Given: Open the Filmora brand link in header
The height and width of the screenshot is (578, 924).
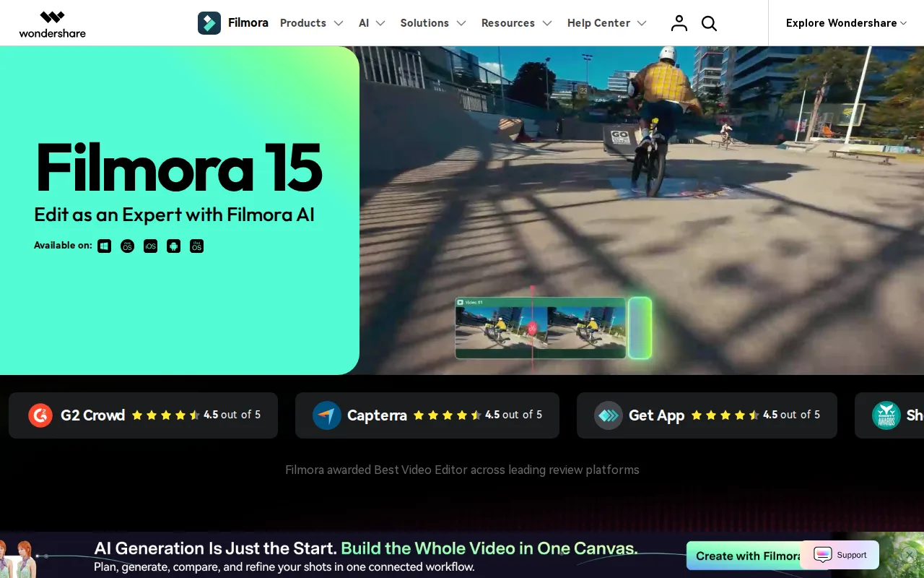Looking at the screenshot, I should click(x=248, y=22).
